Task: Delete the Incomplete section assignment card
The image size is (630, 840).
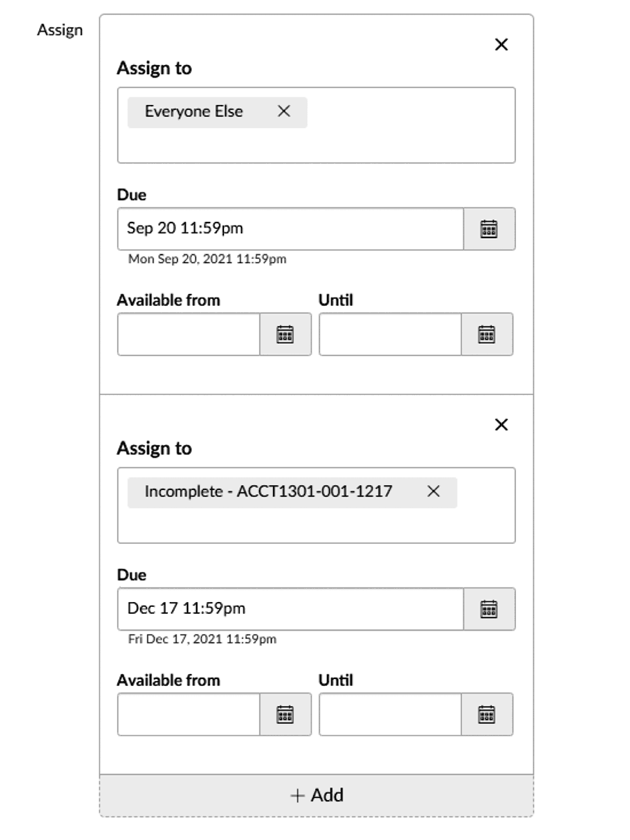Action: coord(501,425)
